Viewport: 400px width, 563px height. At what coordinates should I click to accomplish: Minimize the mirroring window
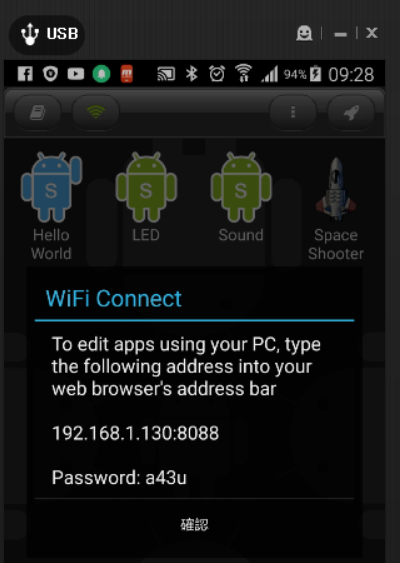coord(340,34)
